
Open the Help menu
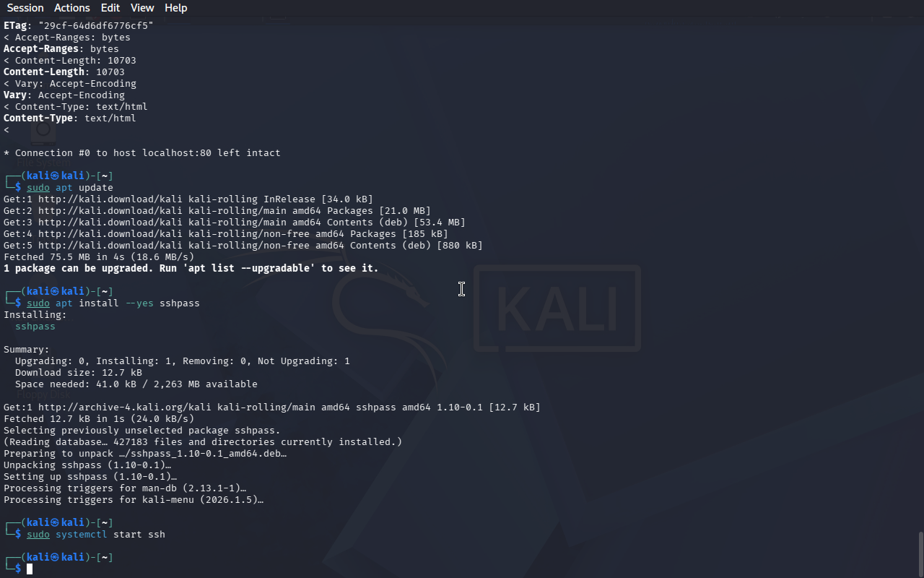pyautogui.click(x=176, y=8)
